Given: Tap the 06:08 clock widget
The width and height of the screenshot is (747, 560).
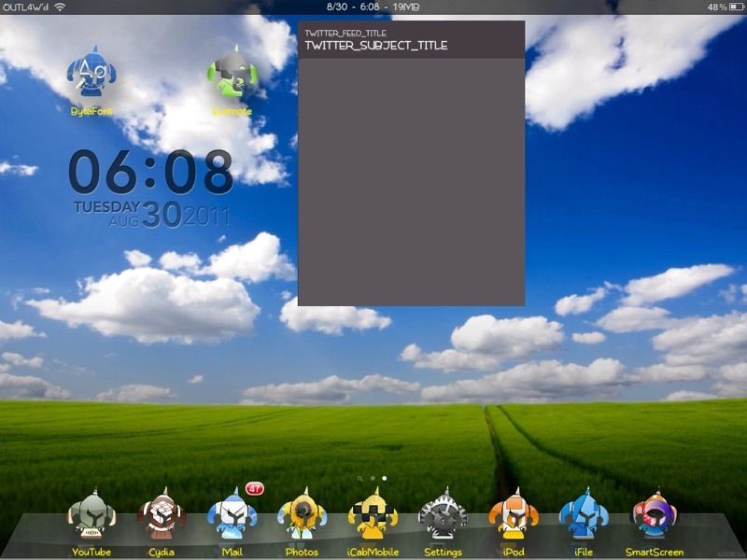Looking at the screenshot, I should tap(150, 173).
